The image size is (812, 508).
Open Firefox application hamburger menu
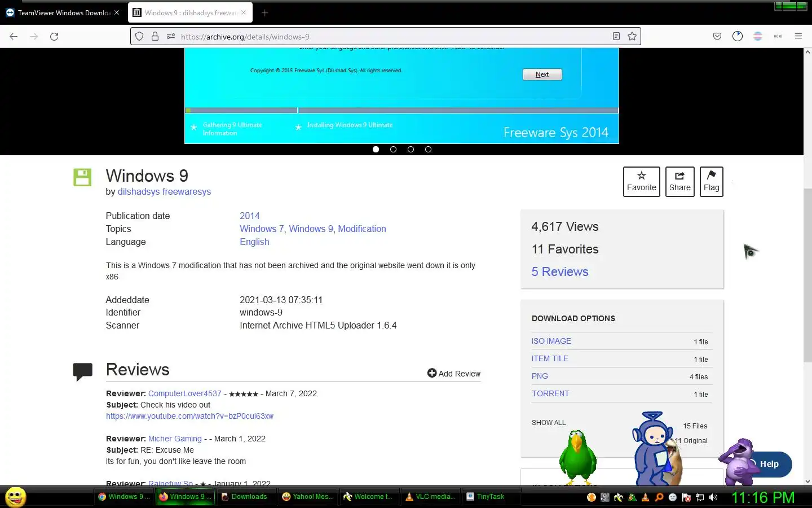pos(798,36)
